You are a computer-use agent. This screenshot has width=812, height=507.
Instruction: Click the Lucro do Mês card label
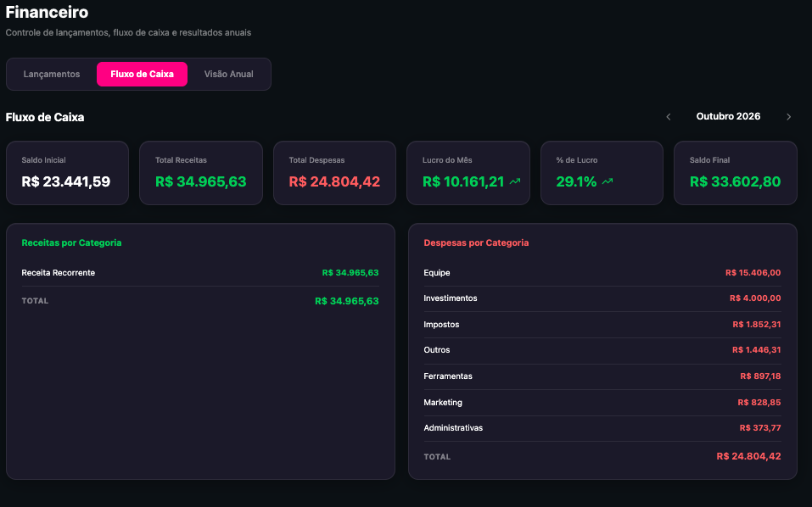click(x=447, y=160)
